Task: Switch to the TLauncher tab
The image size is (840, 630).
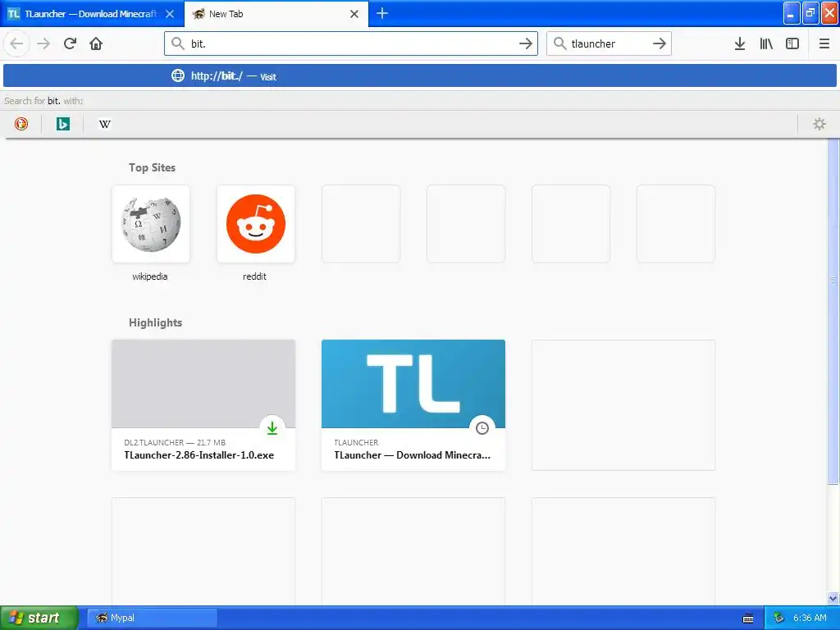Action: [92, 14]
